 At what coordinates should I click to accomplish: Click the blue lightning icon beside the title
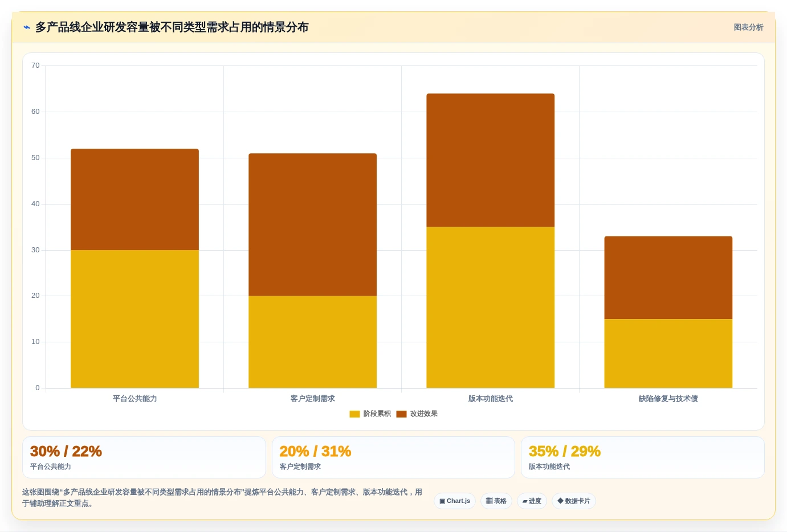[27, 27]
